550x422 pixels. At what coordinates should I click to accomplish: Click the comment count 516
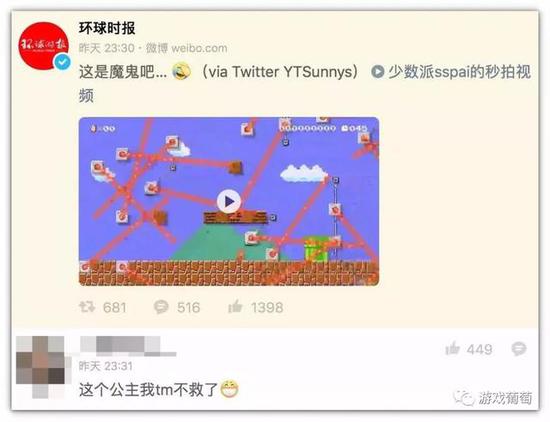point(189,308)
